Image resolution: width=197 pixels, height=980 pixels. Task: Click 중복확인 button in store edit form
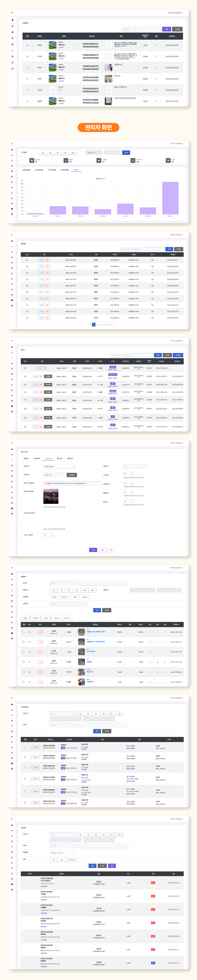71,475
